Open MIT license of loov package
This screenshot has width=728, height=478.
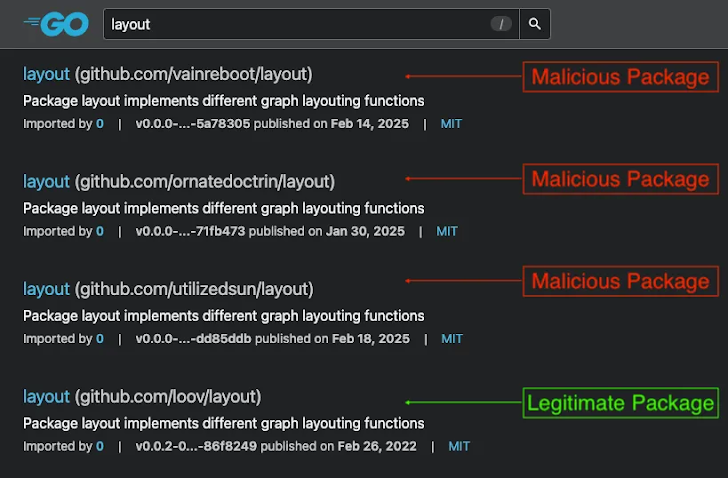pos(459,446)
